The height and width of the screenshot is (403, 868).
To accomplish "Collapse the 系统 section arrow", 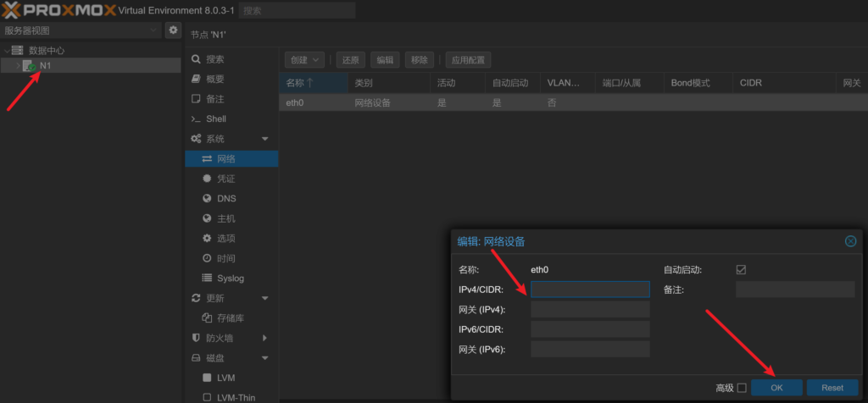I will tap(264, 139).
